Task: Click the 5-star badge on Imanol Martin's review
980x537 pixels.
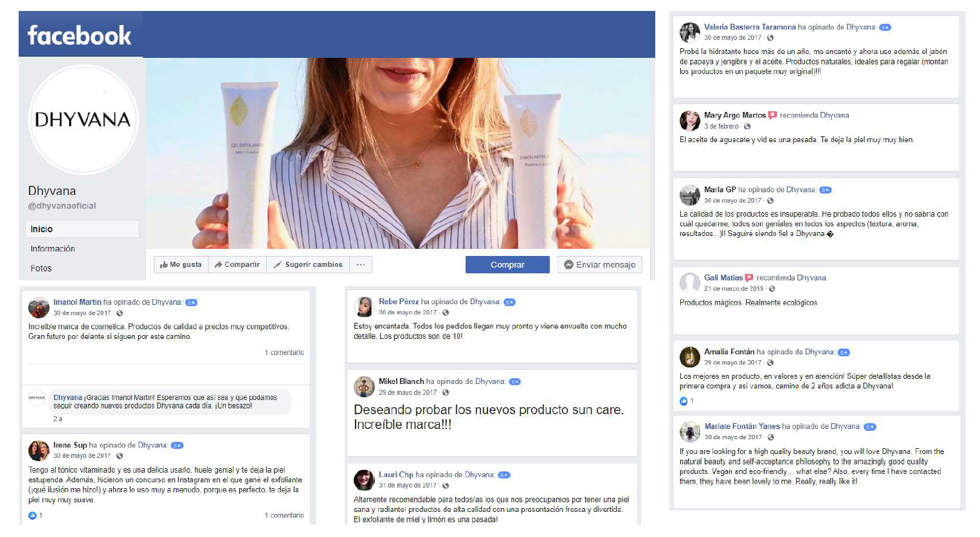Action: pos(191,303)
